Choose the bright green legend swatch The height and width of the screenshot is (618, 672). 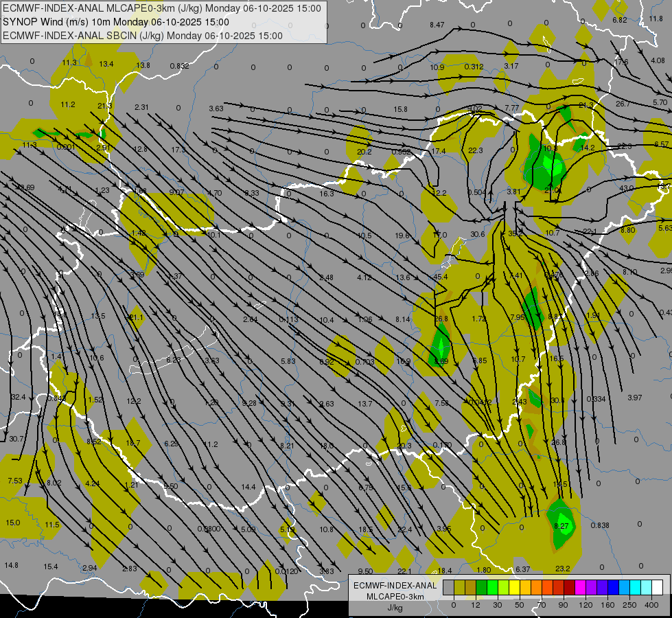pos(492,587)
